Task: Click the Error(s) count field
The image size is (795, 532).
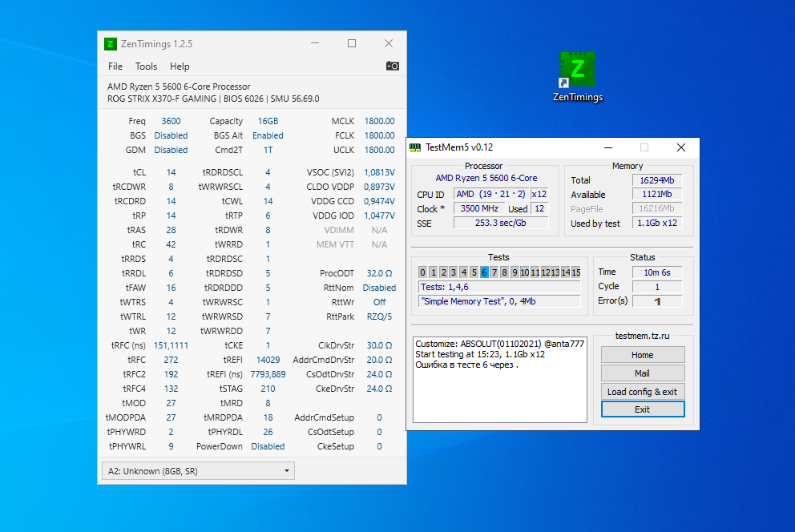Action: click(657, 301)
